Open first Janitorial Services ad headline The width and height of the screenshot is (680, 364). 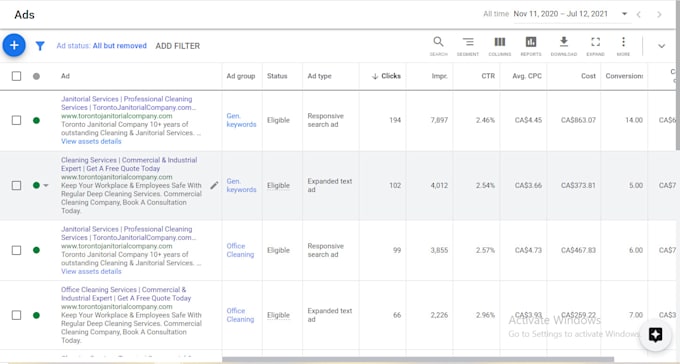click(128, 103)
